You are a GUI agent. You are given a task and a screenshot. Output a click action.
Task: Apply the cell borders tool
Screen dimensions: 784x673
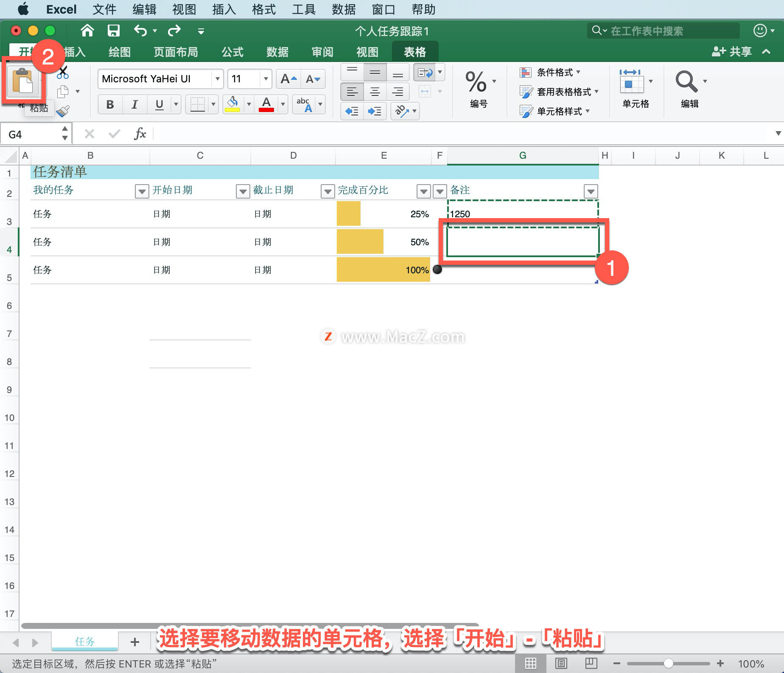point(197,104)
